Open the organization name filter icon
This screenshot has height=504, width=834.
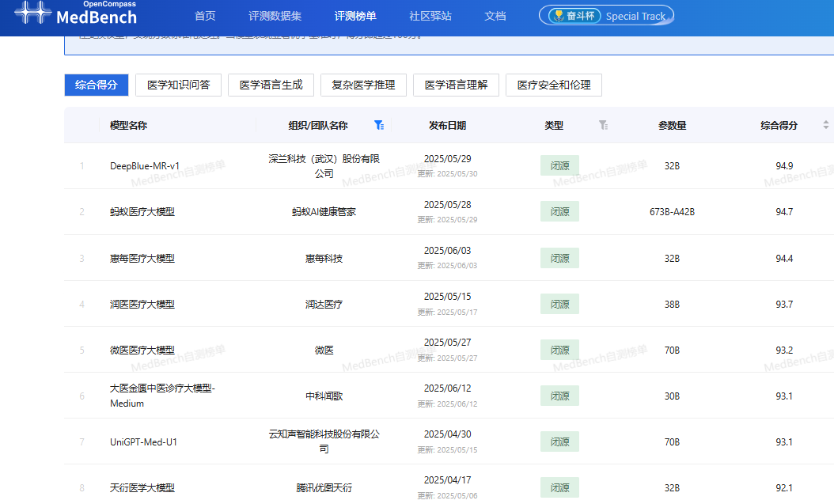tap(379, 125)
